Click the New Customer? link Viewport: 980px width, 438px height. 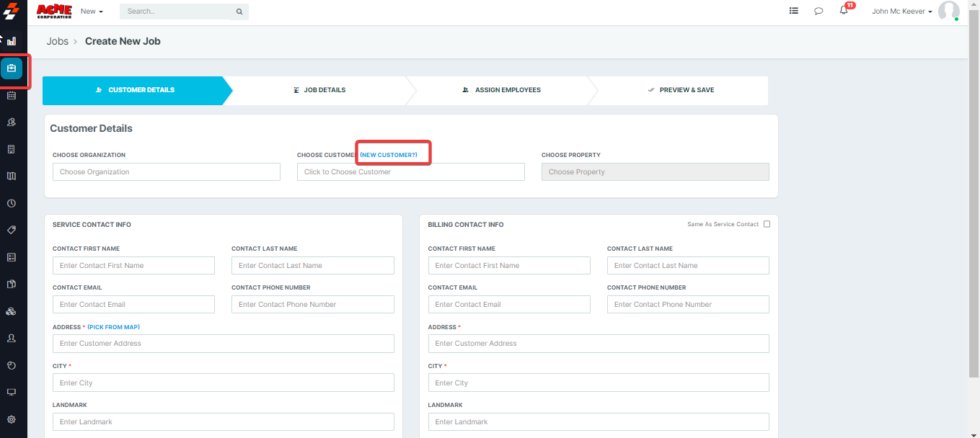click(389, 155)
